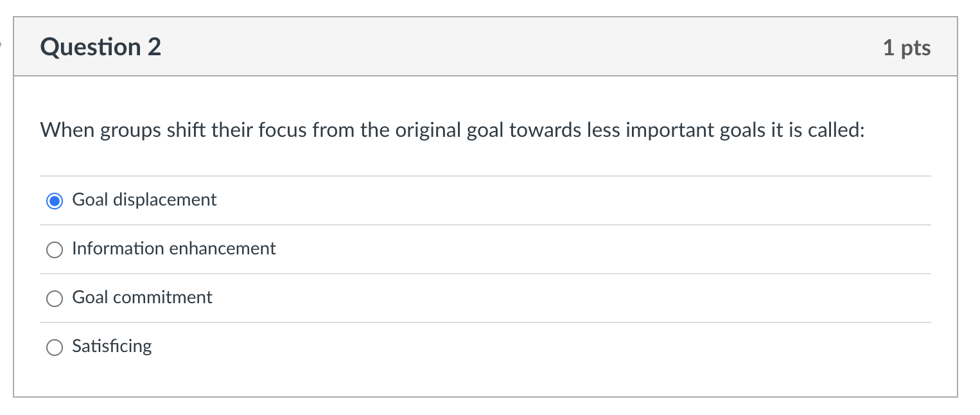Pick the Goal commitment radio button
980x415 pixels.
point(55,299)
